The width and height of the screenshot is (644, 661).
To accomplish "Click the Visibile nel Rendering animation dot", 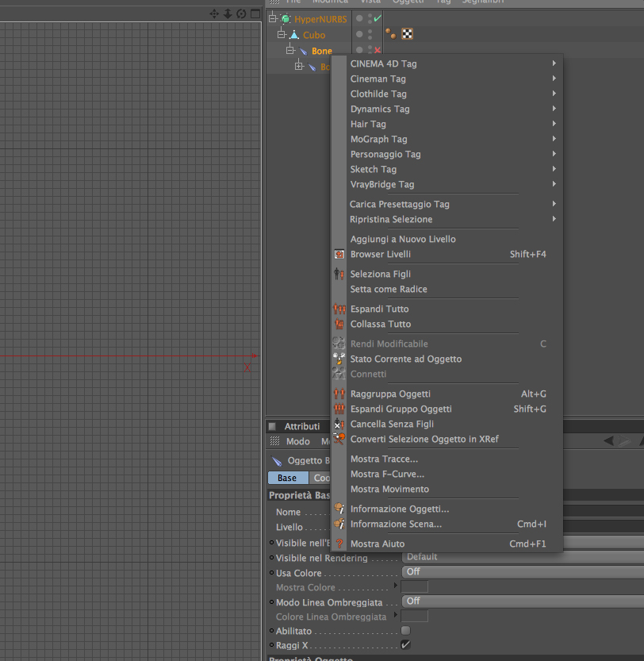I will pos(272,557).
